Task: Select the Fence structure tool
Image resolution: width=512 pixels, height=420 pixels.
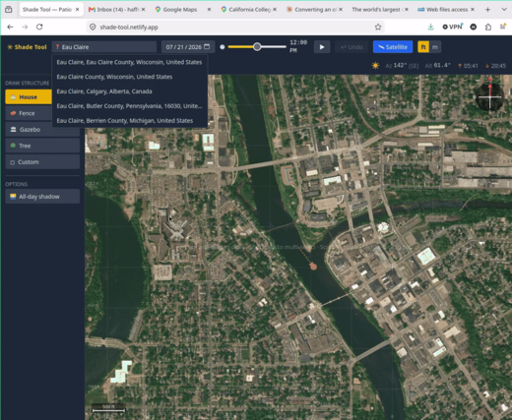Action: click(29, 113)
